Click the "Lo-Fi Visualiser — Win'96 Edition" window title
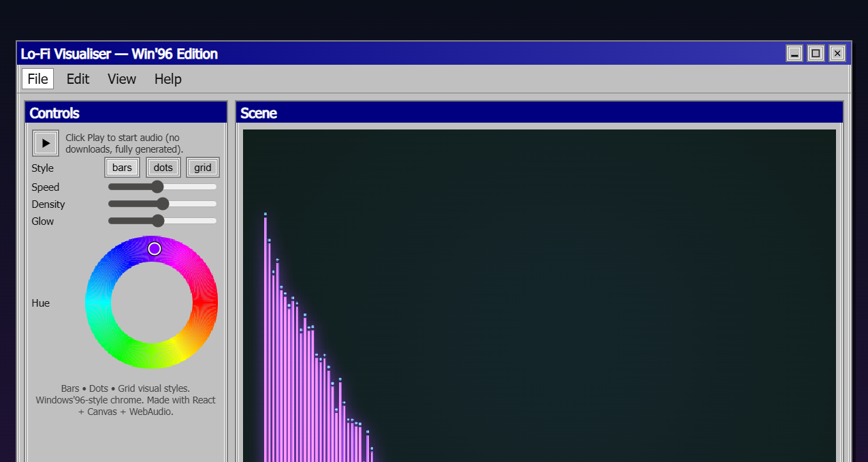The image size is (868, 462). (x=119, y=54)
